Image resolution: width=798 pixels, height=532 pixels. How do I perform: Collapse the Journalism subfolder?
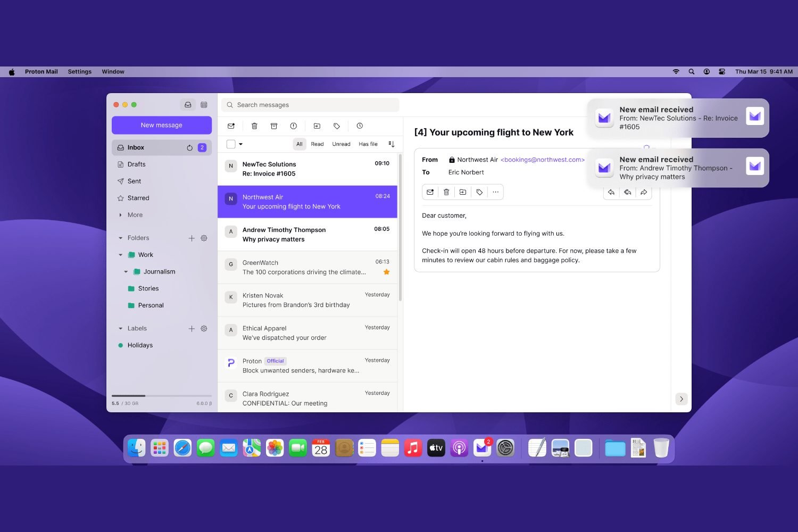pyautogui.click(x=126, y=272)
